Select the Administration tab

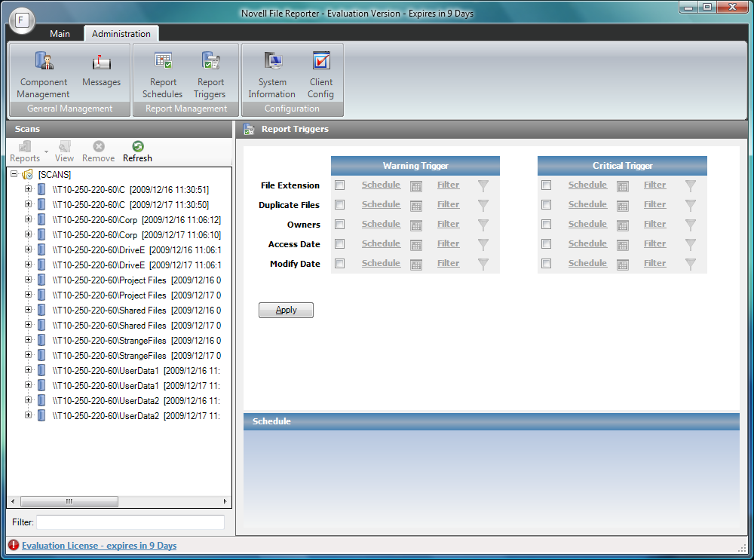pyautogui.click(x=121, y=34)
